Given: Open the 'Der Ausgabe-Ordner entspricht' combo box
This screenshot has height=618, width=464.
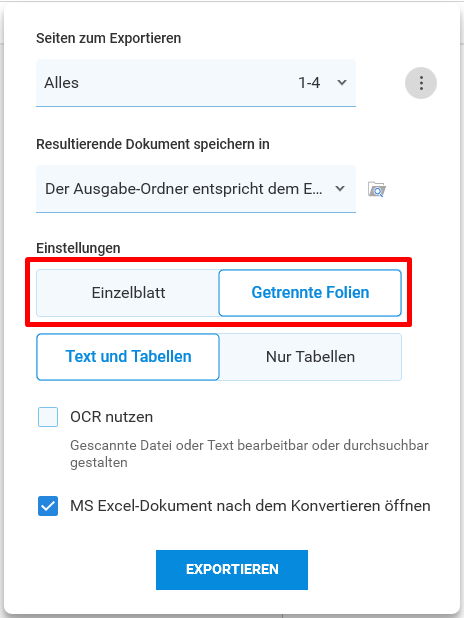Looking at the screenshot, I should 196,189.
